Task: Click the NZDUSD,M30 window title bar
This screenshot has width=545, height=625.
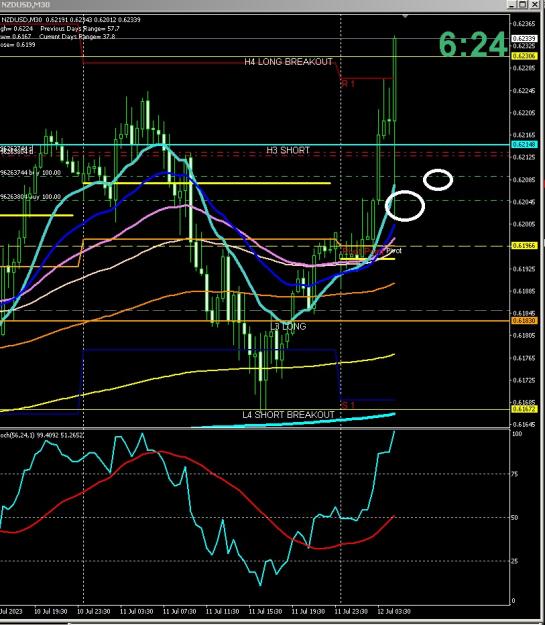Action: click(x=251, y=4)
